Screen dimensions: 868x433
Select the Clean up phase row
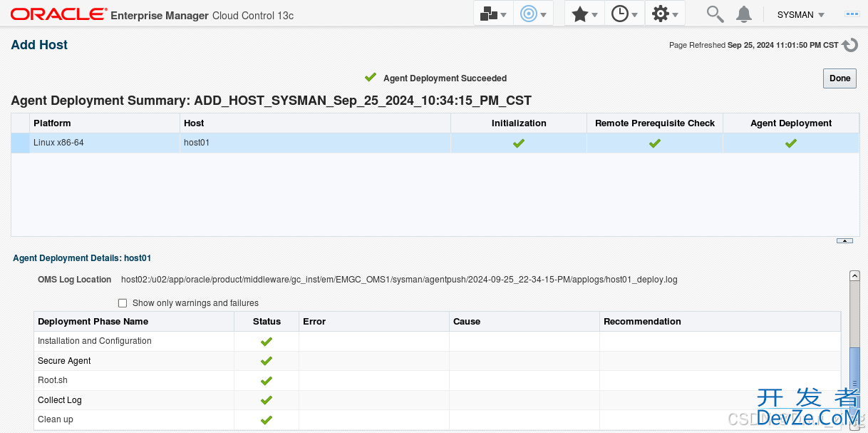pyautogui.click(x=438, y=419)
